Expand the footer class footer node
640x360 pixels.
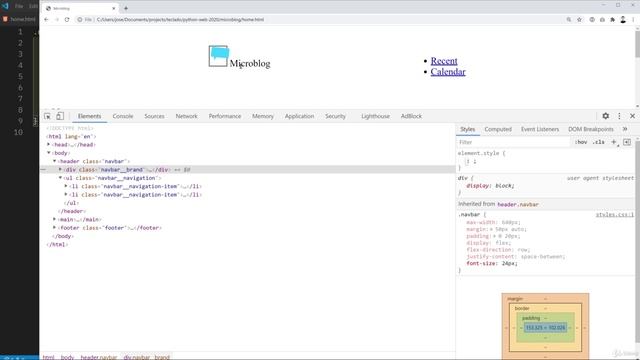tap(54, 228)
